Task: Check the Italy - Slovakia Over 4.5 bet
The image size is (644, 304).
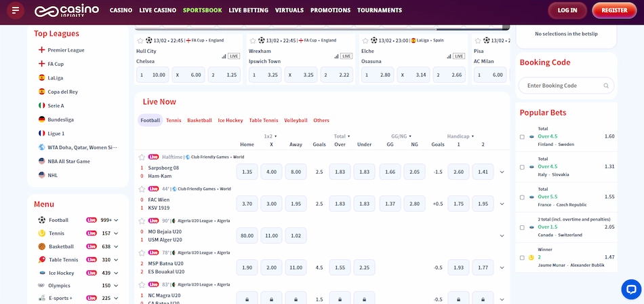Action: point(522,167)
